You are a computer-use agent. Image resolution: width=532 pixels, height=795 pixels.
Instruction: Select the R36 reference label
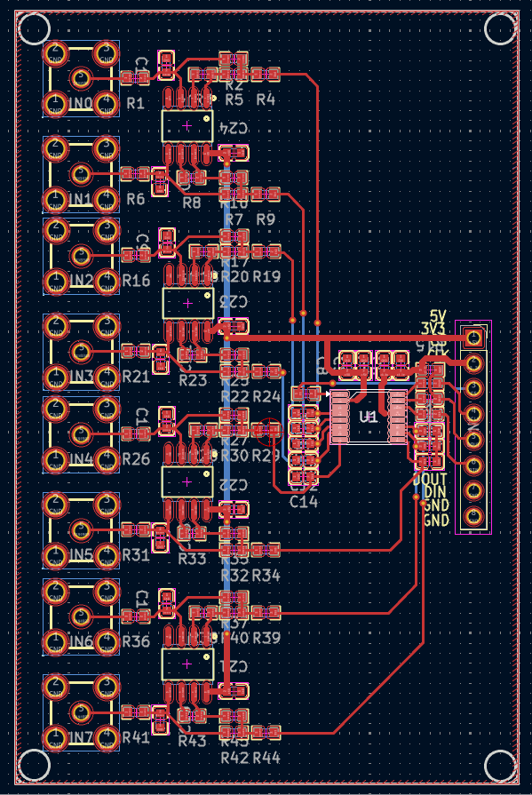coord(136,641)
